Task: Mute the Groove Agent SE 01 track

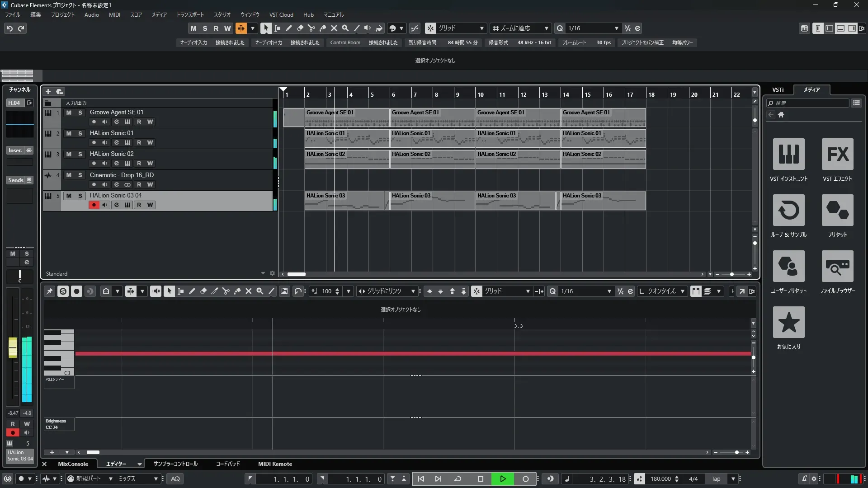Action: pyautogui.click(x=69, y=113)
